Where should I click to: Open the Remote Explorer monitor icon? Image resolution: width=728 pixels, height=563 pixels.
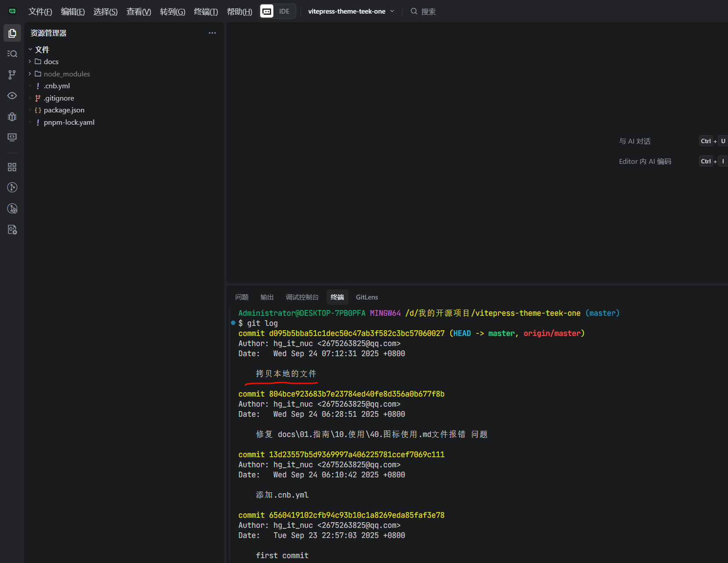12,137
